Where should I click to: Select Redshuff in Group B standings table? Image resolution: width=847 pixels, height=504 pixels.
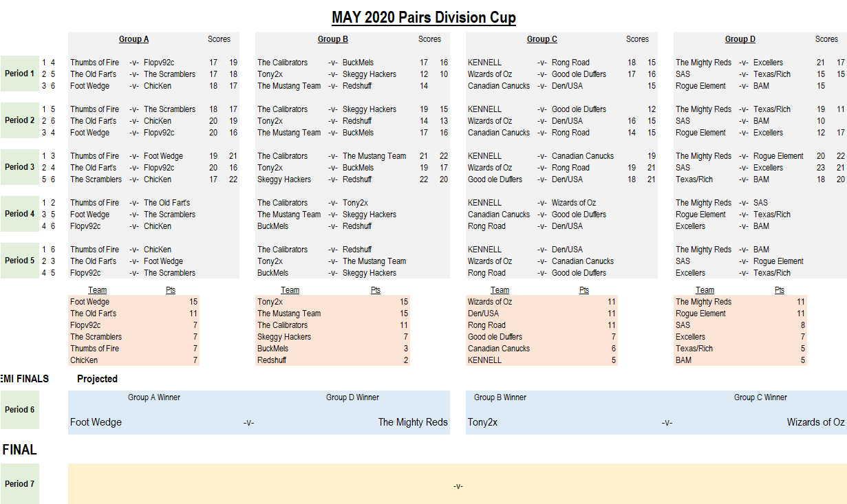pyautogui.click(x=272, y=360)
